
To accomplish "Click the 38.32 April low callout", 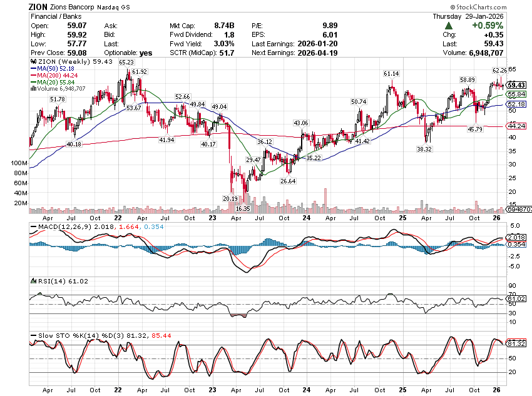I will 424,150.
